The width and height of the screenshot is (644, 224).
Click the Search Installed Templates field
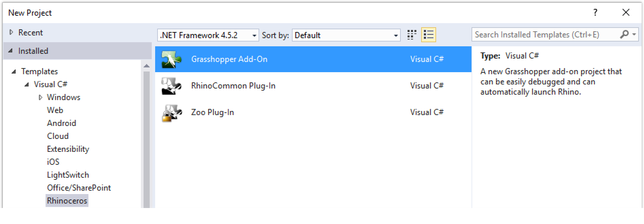point(544,34)
